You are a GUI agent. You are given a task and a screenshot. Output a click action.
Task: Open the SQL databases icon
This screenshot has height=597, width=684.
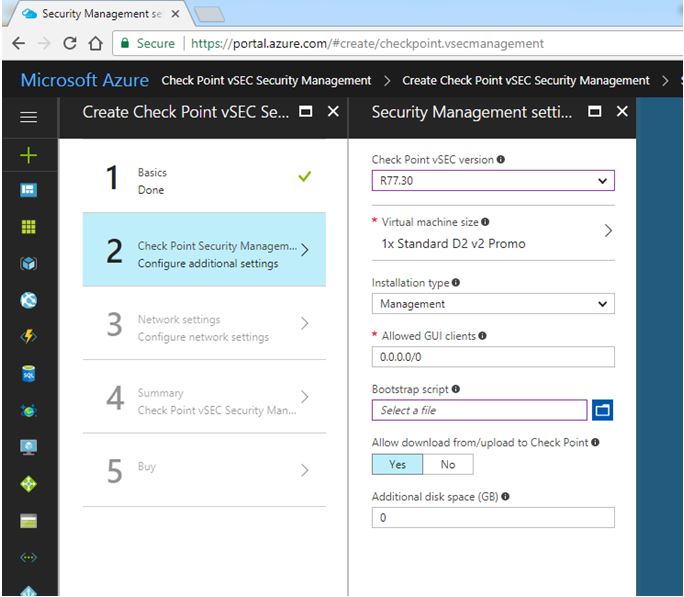28,373
